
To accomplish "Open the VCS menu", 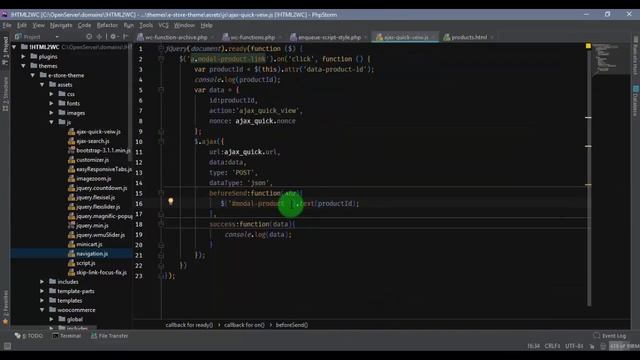I will (x=163, y=25).
